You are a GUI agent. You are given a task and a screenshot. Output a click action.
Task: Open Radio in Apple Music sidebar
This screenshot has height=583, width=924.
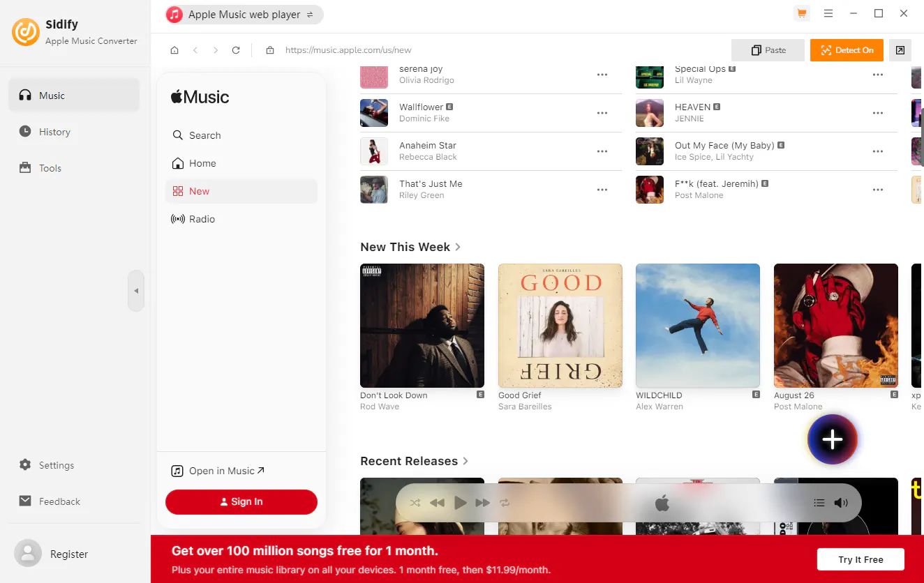coord(241,219)
